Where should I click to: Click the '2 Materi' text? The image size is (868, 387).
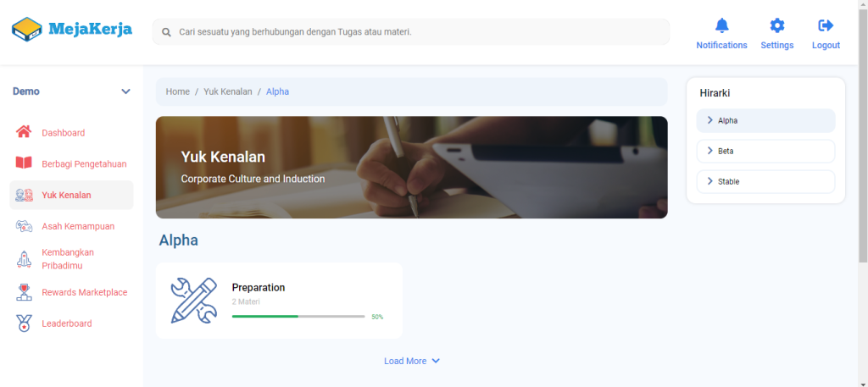pyautogui.click(x=246, y=301)
